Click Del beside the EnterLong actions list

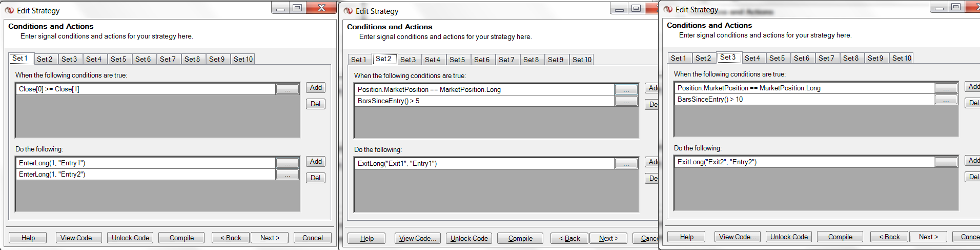316,178
